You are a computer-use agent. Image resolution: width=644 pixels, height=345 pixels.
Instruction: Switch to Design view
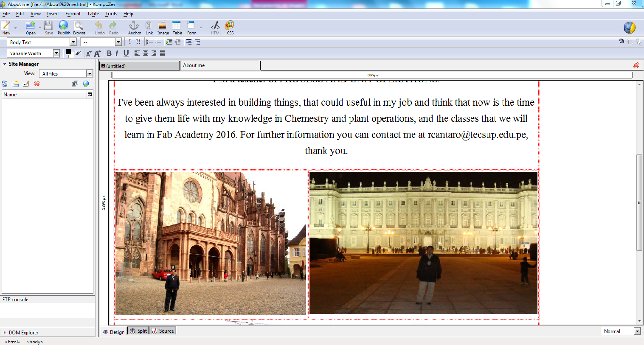[113, 332]
